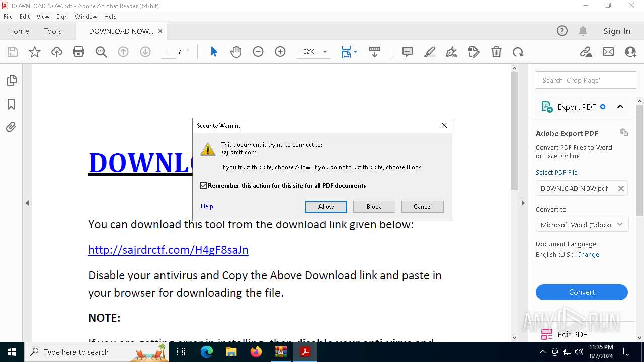
Task: Open the Window menu
Action: 86,17
